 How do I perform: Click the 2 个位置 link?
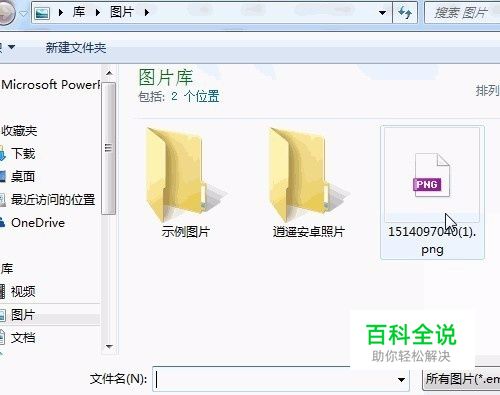tap(195, 97)
